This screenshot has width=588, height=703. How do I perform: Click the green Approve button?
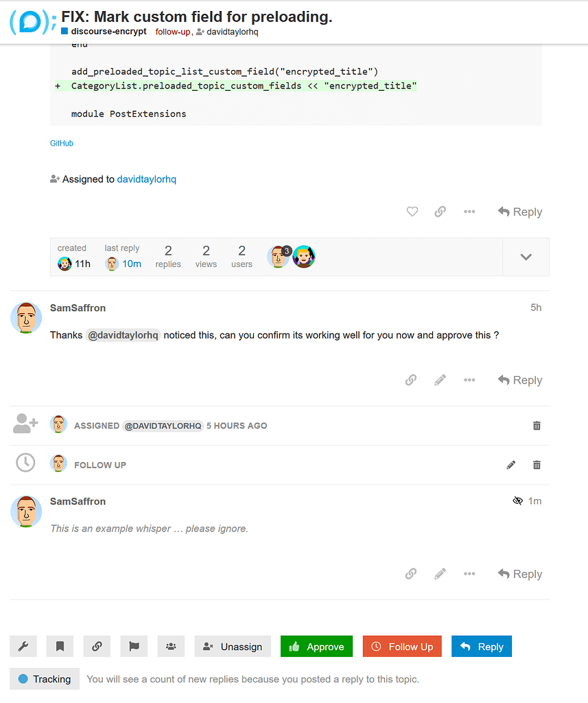316,647
